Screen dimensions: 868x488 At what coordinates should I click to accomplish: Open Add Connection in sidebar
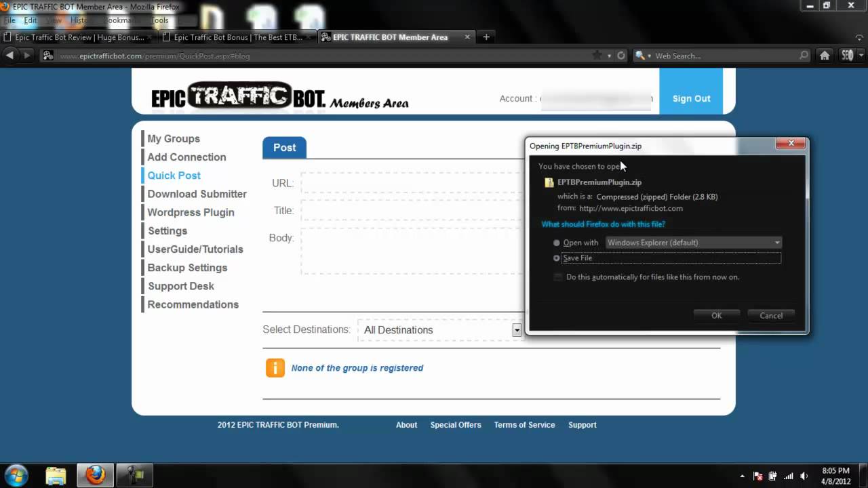(186, 157)
